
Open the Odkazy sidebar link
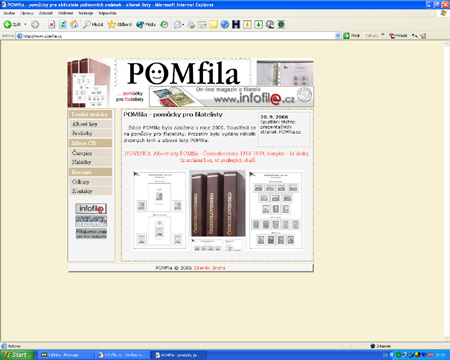pos(90,182)
